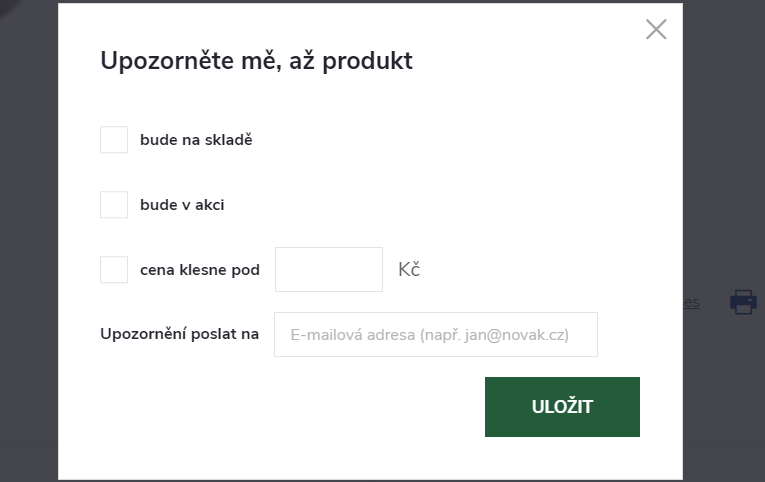Open the partially hidden underlined link

click(x=691, y=302)
